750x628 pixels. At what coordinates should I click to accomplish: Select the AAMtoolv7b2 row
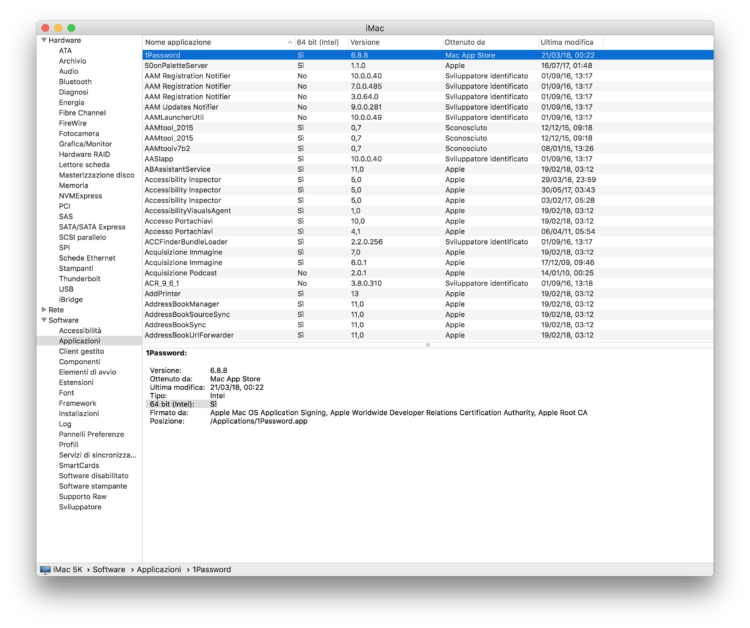pos(428,148)
